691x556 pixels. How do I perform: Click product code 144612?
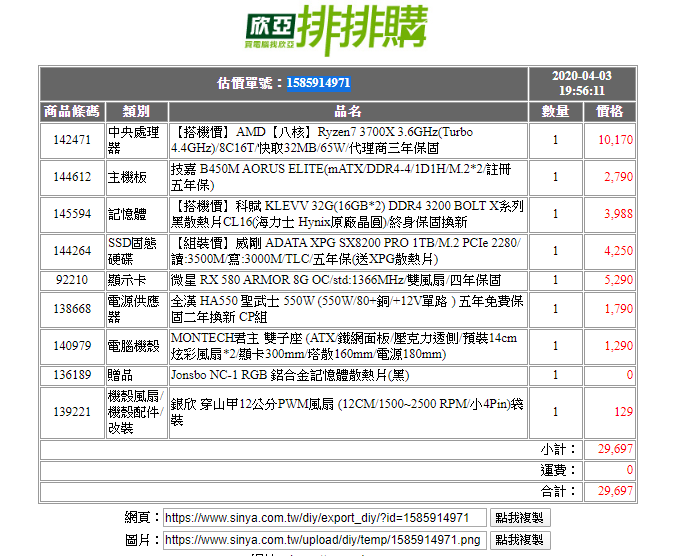[x=72, y=177]
